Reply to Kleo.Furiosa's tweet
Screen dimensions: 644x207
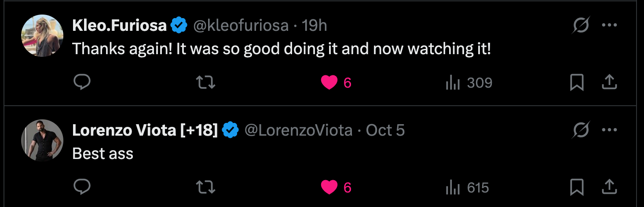[82, 82]
